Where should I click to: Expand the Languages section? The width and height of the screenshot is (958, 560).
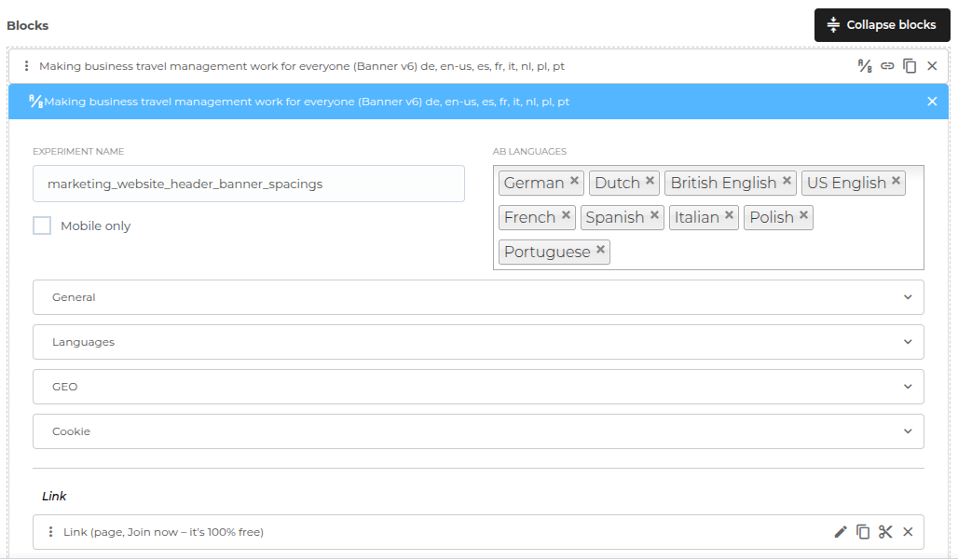click(478, 342)
